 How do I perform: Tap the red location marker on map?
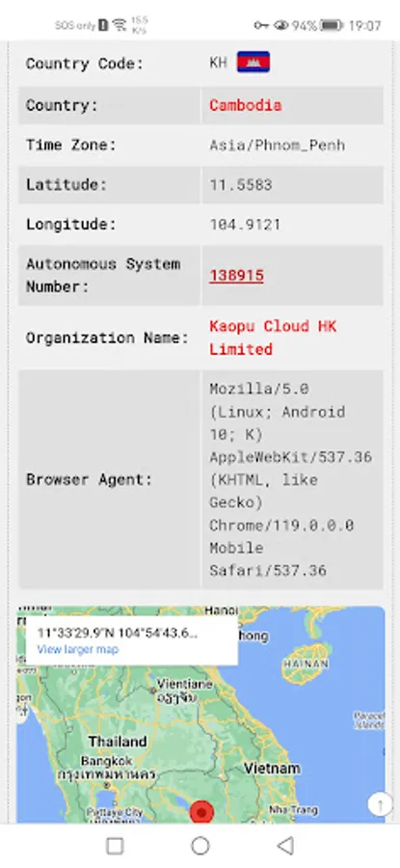(202, 812)
